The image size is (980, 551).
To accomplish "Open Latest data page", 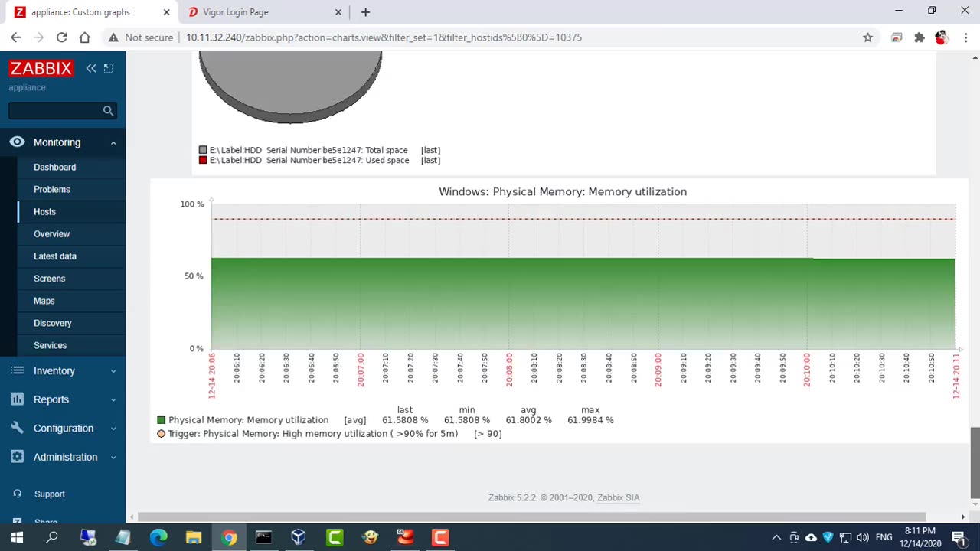I will (54, 256).
